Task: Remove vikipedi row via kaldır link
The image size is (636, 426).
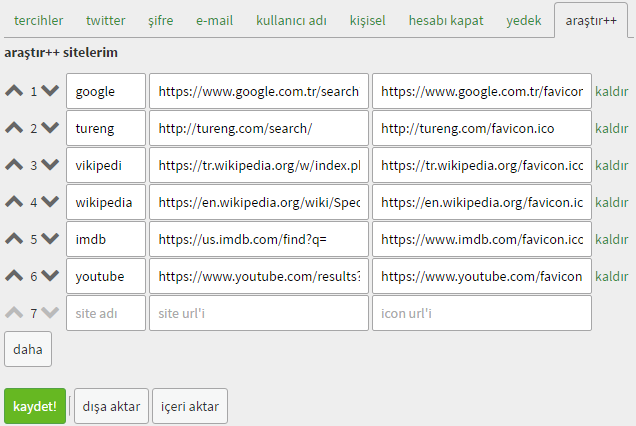Action: click(612, 165)
